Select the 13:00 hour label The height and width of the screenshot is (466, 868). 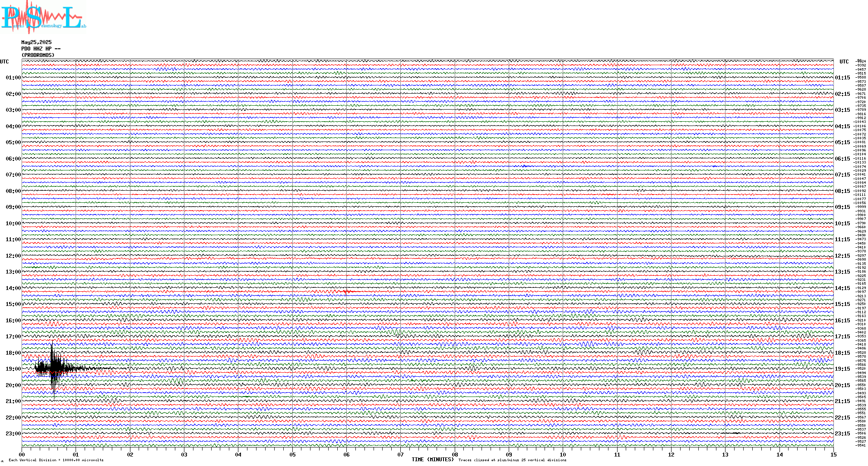(13, 272)
